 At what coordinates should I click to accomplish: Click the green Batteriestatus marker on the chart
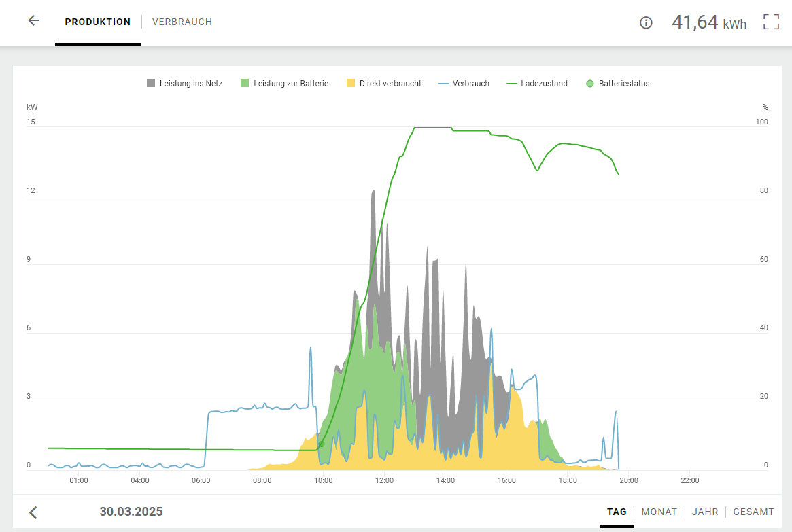[x=322, y=444]
